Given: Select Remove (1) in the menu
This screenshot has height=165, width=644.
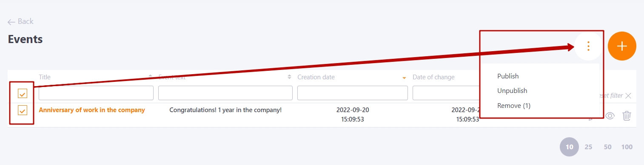Looking at the screenshot, I should (x=514, y=105).
